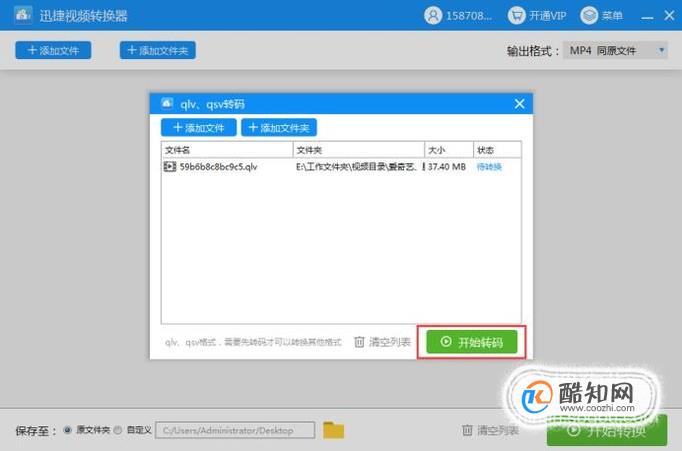The height and width of the screenshot is (451, 682).
Task: Sort by 文件名 column header
Action: (x=227, y=150)
